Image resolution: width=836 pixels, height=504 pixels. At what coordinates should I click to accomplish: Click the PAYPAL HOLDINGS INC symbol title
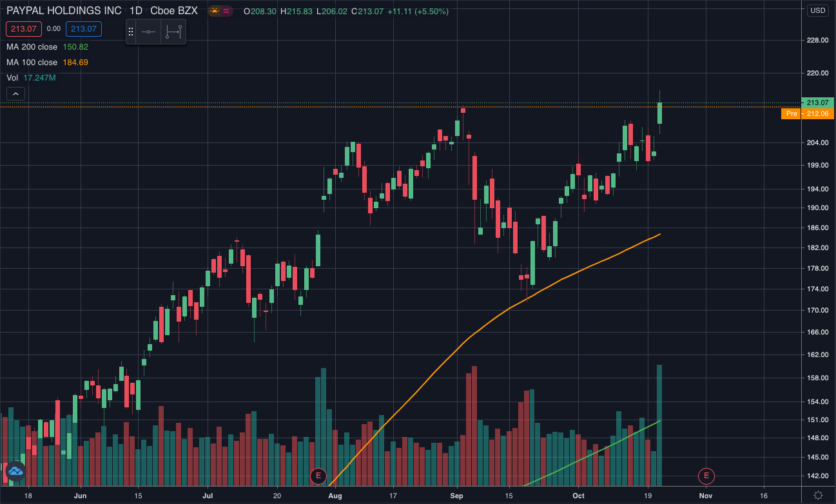pos(64,11)
